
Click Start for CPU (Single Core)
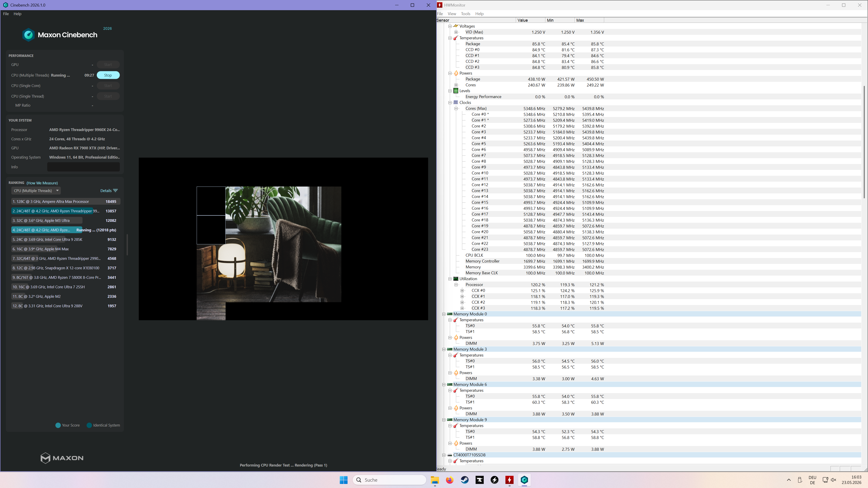click(108, 86)
